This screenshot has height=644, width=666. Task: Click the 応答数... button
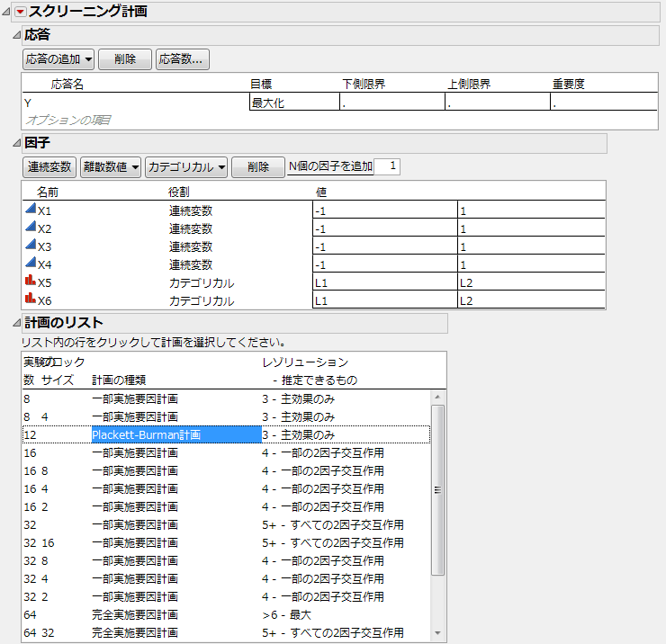[x=183, y=59]
